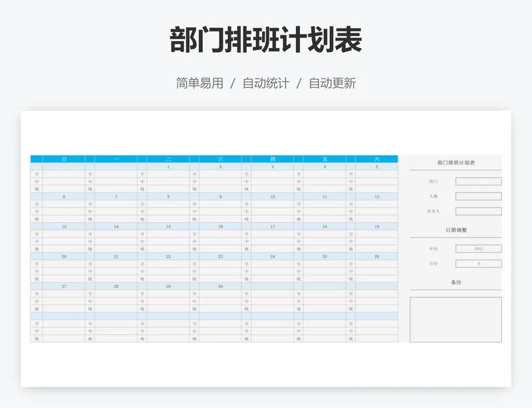
Task: Select the date cell 22
Action: [168, 256]
